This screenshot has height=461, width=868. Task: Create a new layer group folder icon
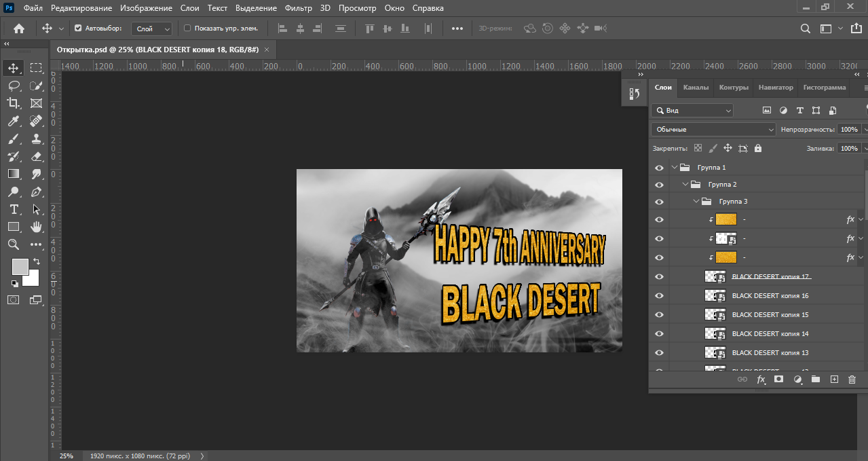pos(816,380)
